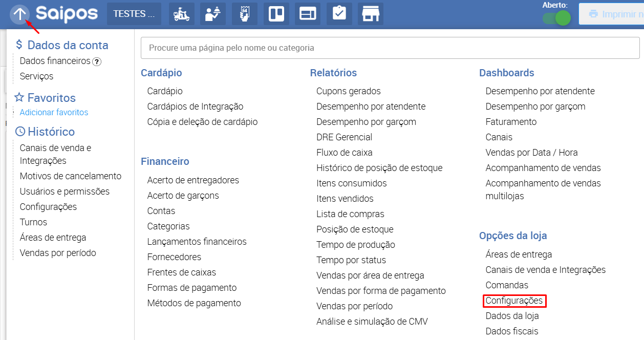Open Canais de venda e Integrações from Histórico
Screen dimensions: 644x340
(x=55, y=154)
